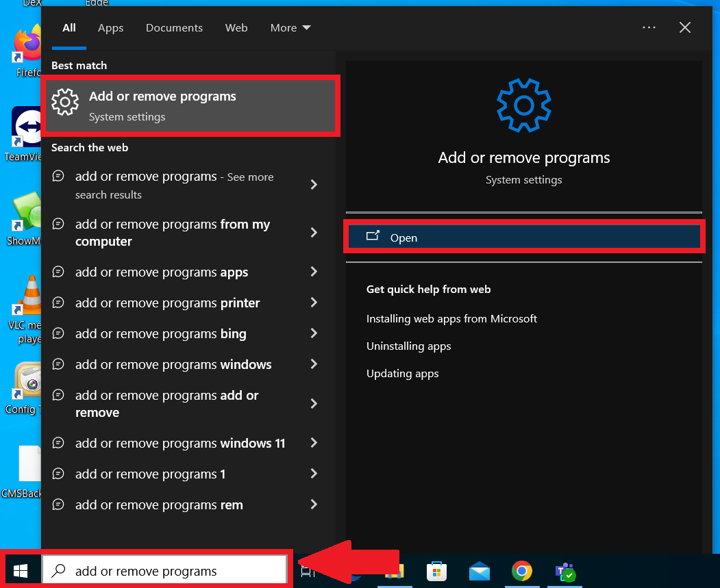Click the Task View icon on taskbar
The height and width of the screenshot is (588, 720).
tap(308, 570)
